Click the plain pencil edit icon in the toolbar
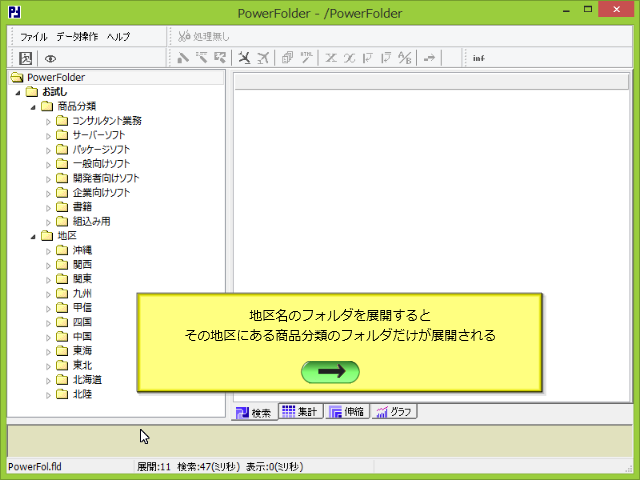 [x=183, y=58]
